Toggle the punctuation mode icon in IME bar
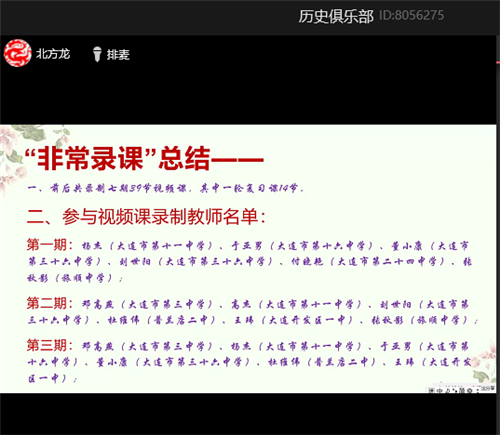This screenshot has width=500, height=435. coord(455,390)
